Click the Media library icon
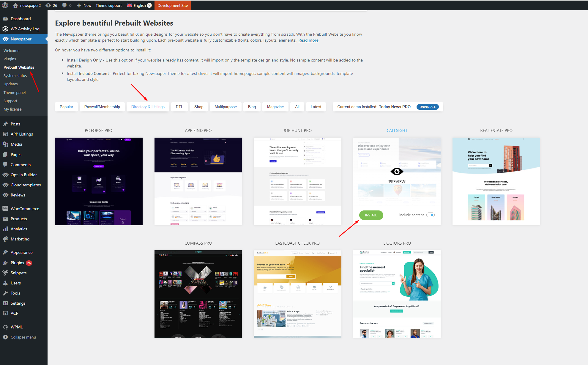Image resolution: width=588 pixels, height=365 pixels. [x=5, y=144]
